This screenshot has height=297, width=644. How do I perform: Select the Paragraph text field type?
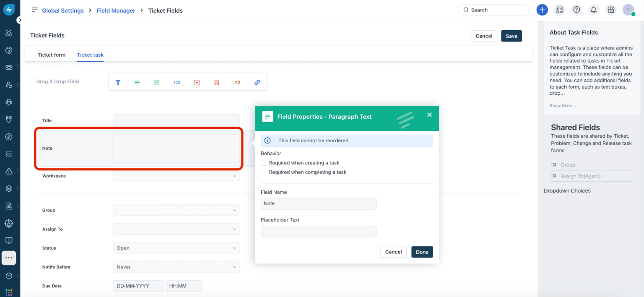137,82
